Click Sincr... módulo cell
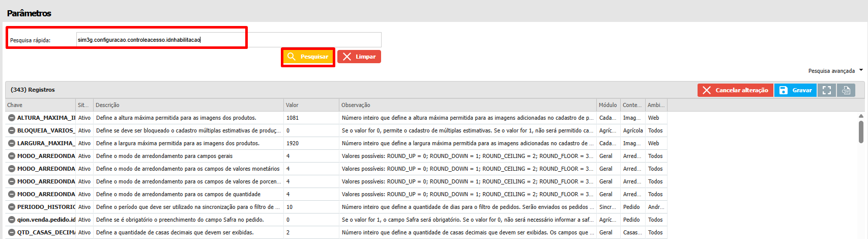The width and height of the screenshot is (868, 239). point(609,207)
